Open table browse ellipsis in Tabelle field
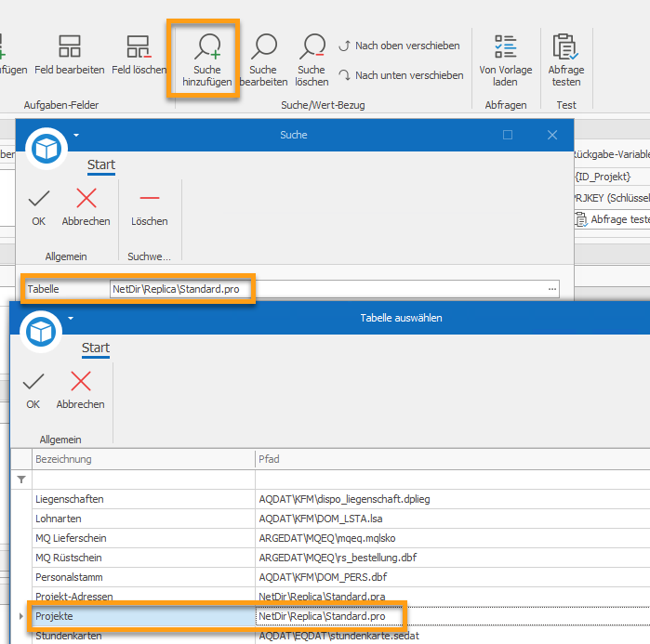 (x=552, y=289)
